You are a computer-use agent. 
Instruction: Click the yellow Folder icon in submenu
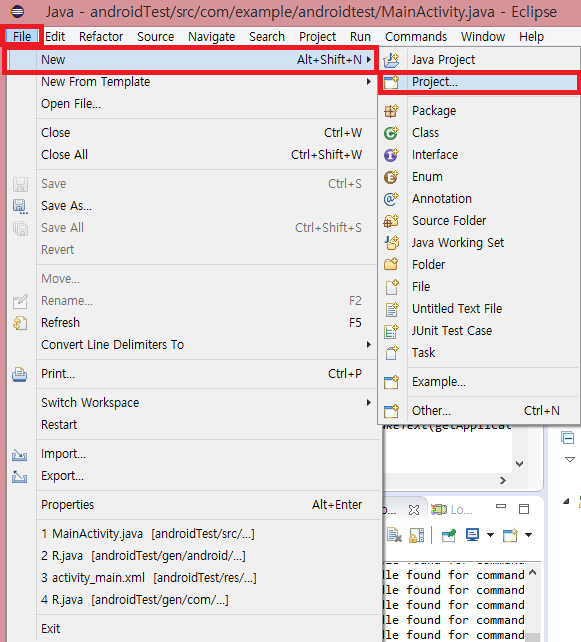(x=391, y=264)
